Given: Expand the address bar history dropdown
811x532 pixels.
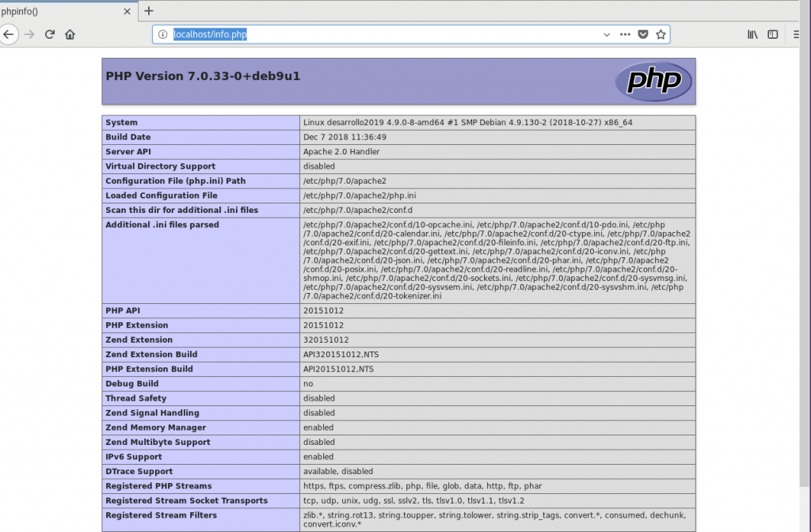Looking at the screenshot, I should (x=607, y=35).
